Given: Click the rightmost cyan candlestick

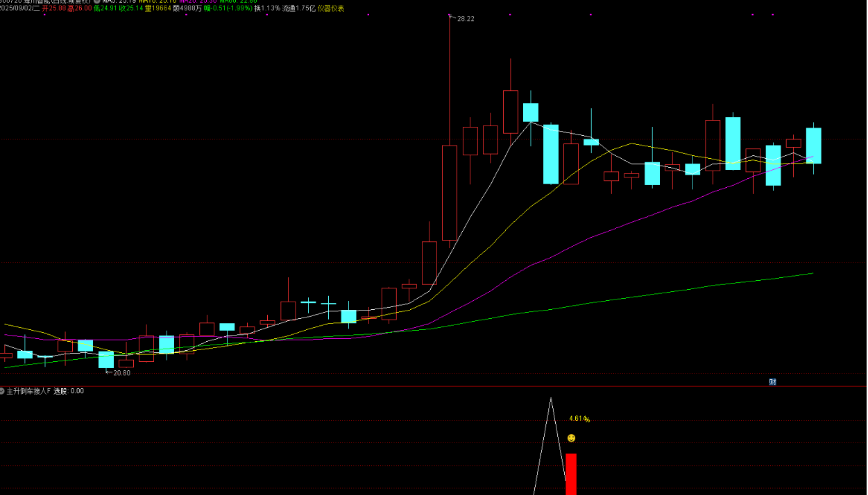Looking at the screenshot, I should pos(813,146).
